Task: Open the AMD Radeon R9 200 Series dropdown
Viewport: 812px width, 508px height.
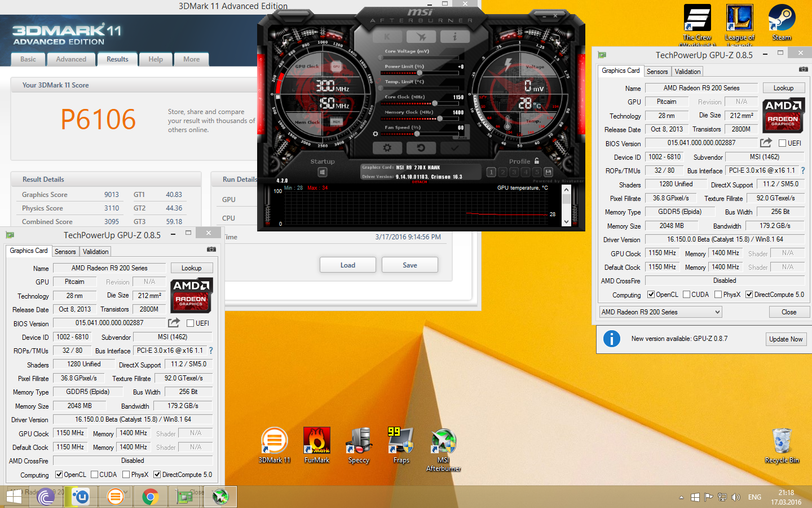Action: [x=660, y=312]
